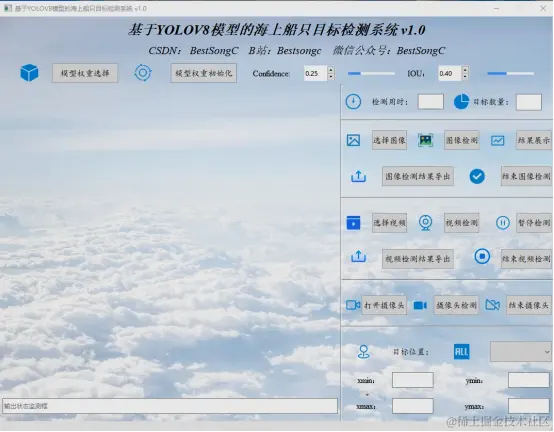Click the landscape photo icon beside 图像检测

point(425,140)
